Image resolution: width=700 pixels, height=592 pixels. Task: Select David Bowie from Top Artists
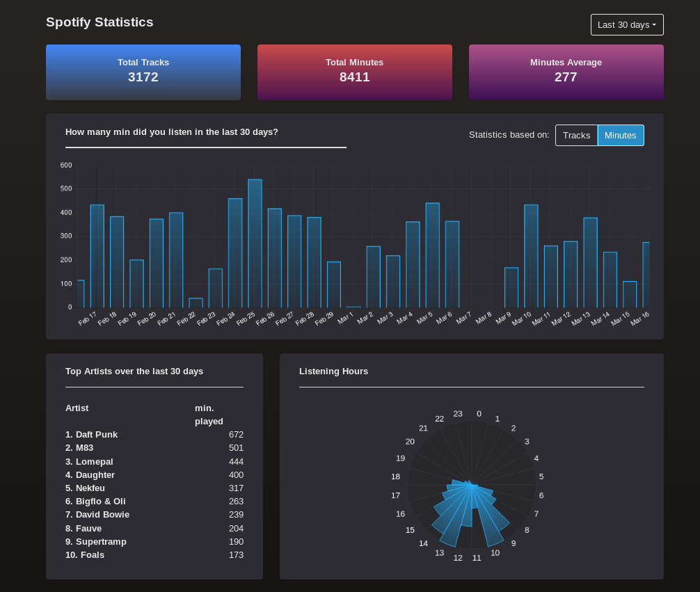(97, 514)
